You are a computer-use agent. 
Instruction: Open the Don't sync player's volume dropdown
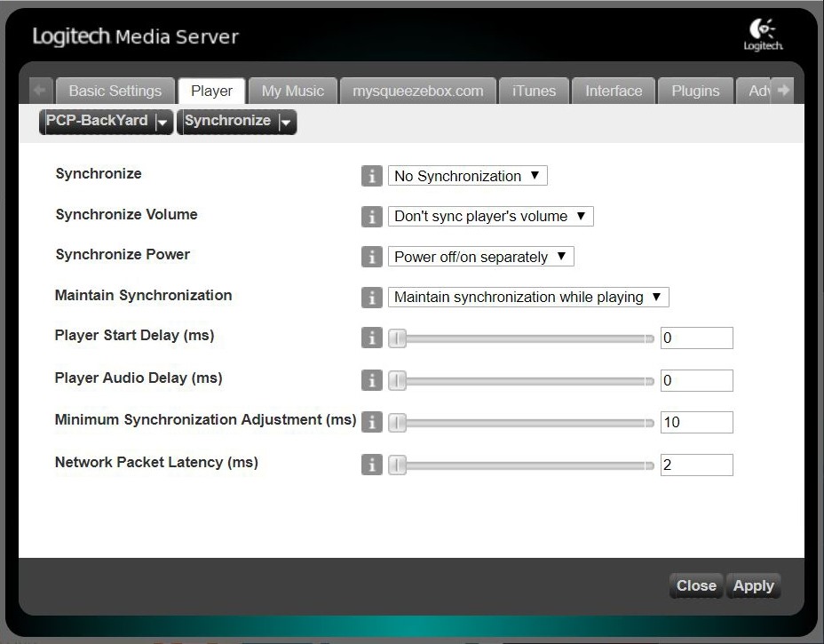point(491,216)
